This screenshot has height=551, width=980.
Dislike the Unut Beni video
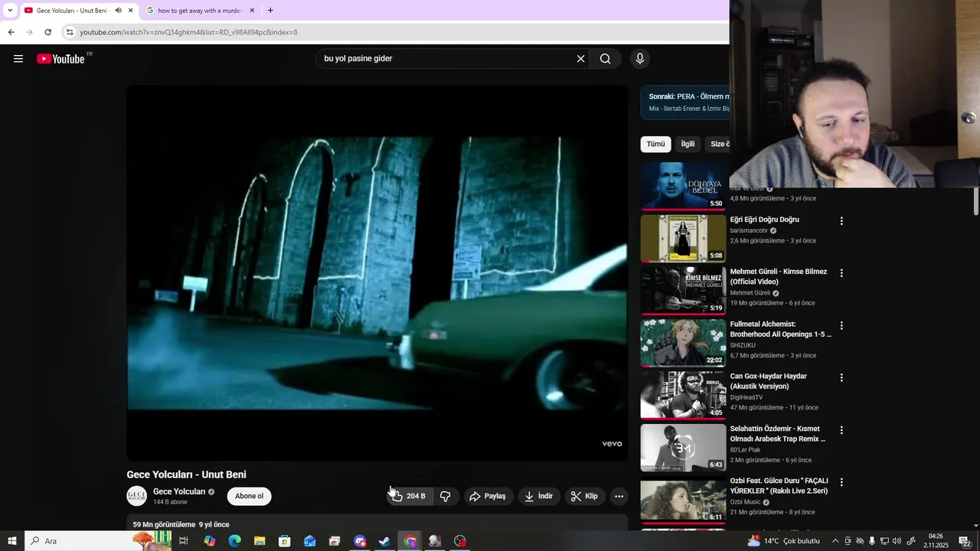click(x=446, y=496)
